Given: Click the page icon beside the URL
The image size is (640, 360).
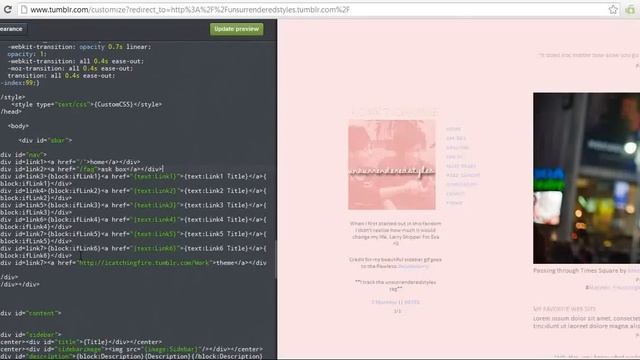Looking at the screenshot, I should [24, 9].
